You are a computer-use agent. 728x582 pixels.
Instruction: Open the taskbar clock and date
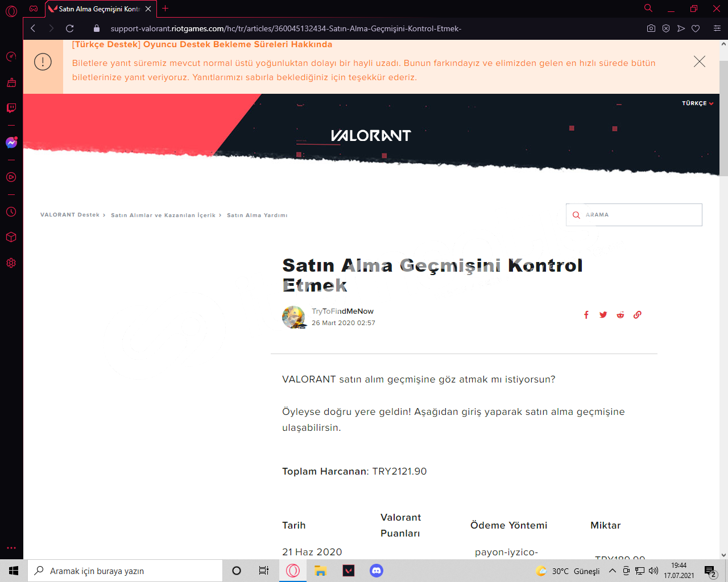click(x=679, y=571)
